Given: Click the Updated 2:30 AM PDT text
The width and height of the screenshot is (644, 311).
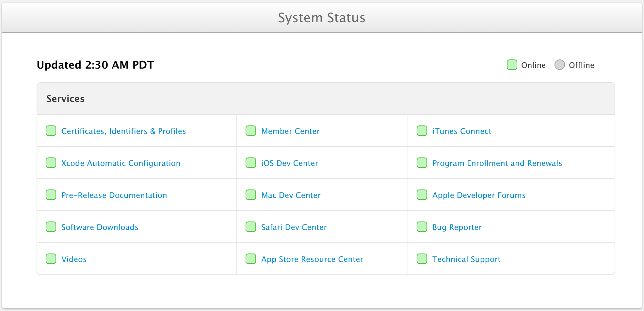Looking at the screenshot, I should pyautogui.click(x=95, y=65).
